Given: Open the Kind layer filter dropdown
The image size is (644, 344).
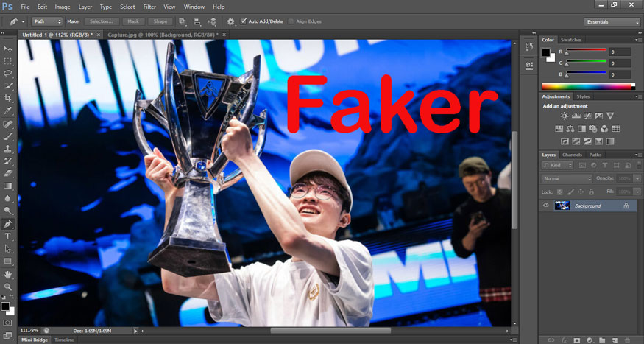Looking at the screenshot, I should point(557,165).
